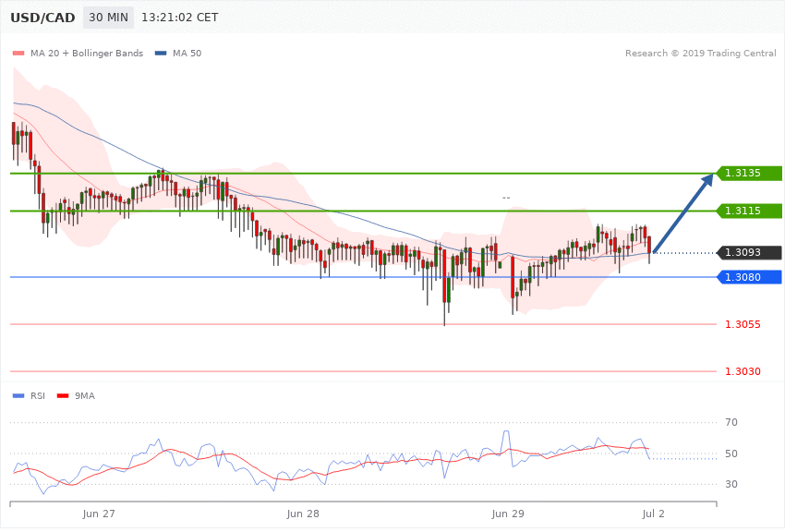Click the Jun 28 date label
The image size is (785, 532).
(303, 514)
